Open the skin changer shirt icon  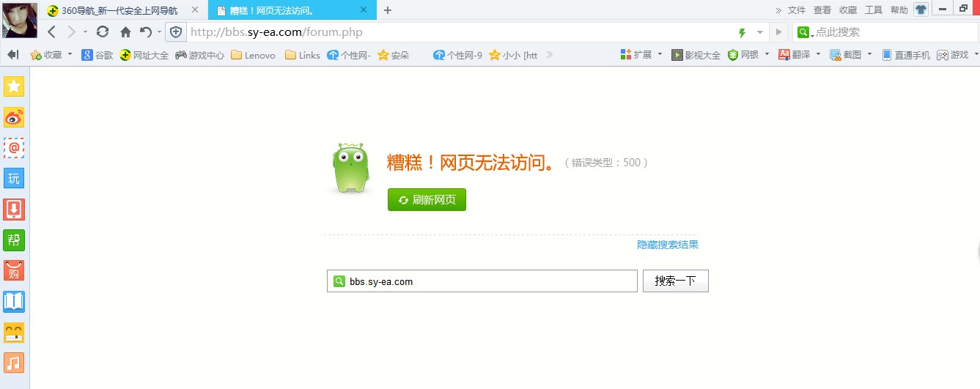[921, 10]
